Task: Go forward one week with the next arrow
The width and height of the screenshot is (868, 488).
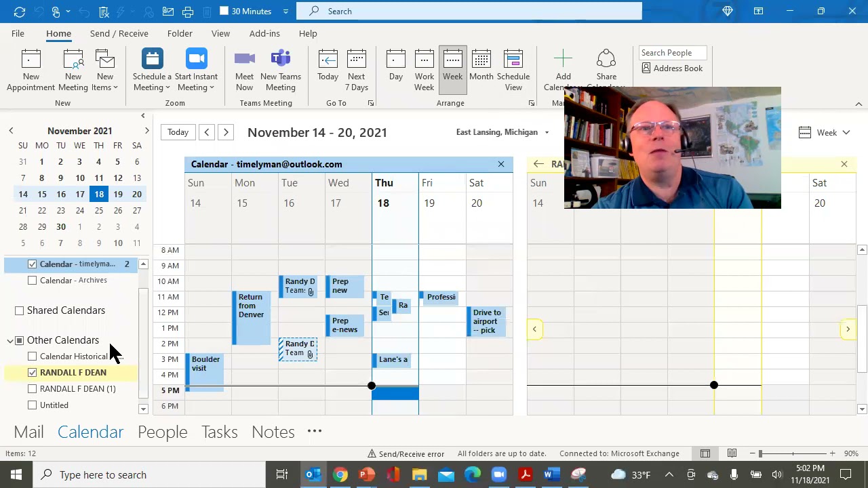Action: point(226,132)
